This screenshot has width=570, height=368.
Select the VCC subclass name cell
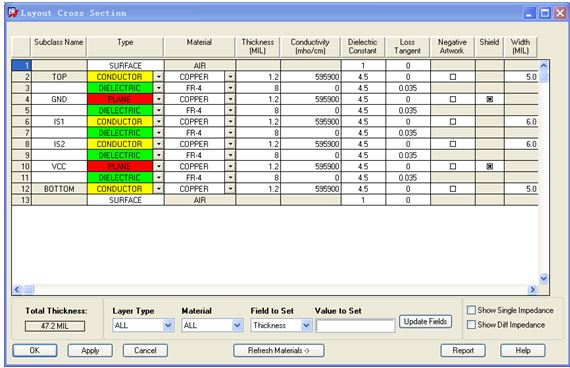(x=59, y=166)
